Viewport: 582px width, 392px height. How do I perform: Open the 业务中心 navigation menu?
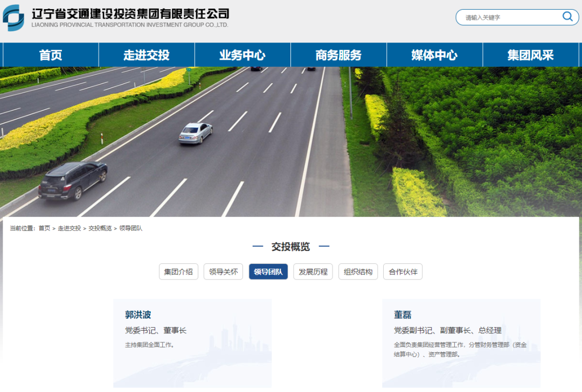click(x=242, y=55)
